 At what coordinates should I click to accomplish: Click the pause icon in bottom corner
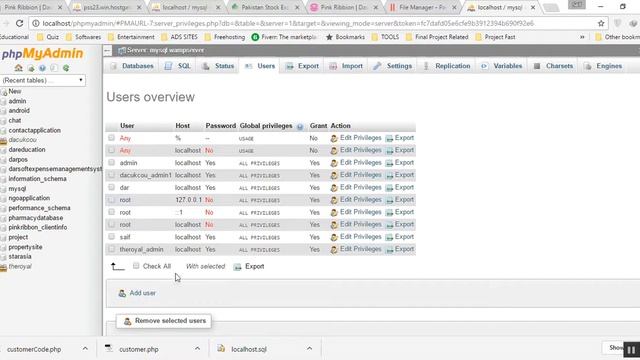pos(631,350)
